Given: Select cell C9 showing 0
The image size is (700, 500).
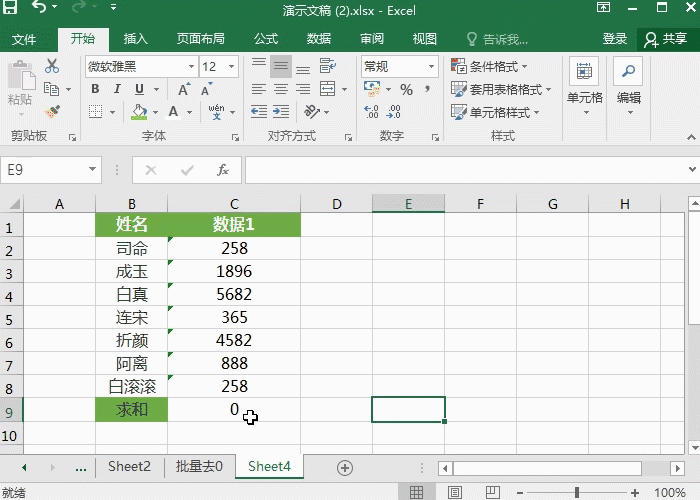Looking at the screenshot, I should click(x=234, y=409).
